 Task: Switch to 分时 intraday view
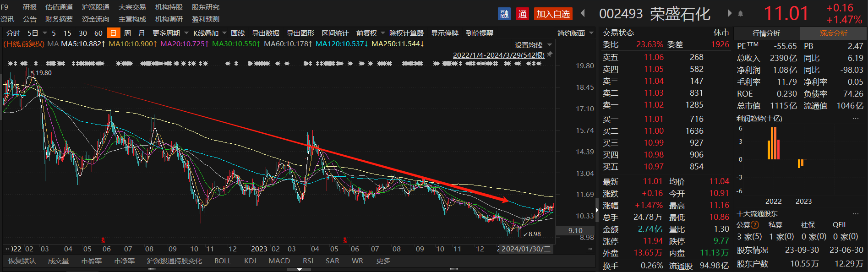coord(13,33)
